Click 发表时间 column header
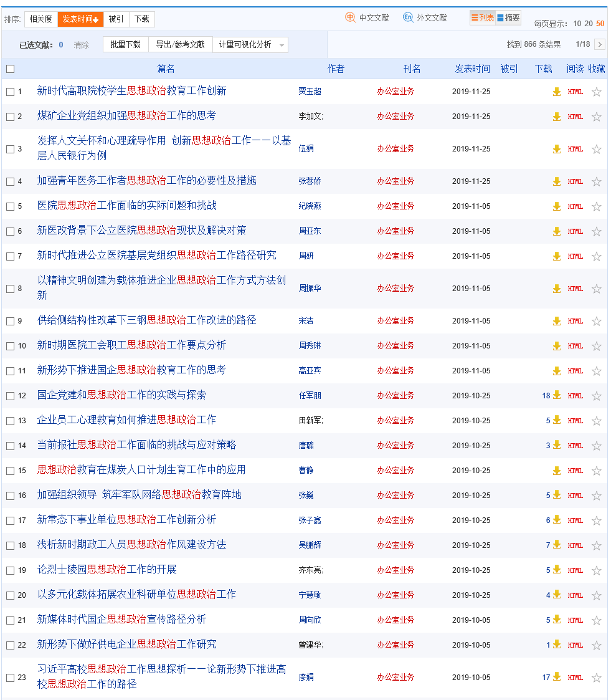The image size is (611, 700). click(472, 69)
